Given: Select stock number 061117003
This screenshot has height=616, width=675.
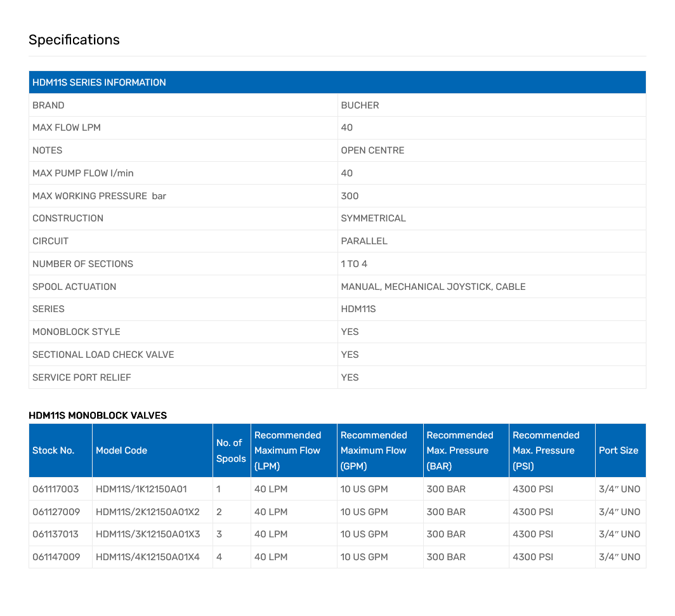Looking at the screenshot, I should click(x=56, y=489).
